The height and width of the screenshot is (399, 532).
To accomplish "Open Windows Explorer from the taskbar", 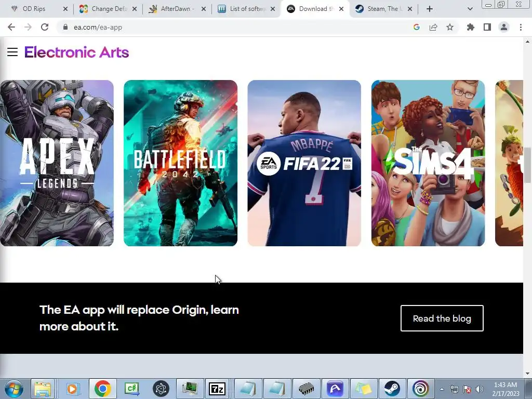I will coord(43,389).
